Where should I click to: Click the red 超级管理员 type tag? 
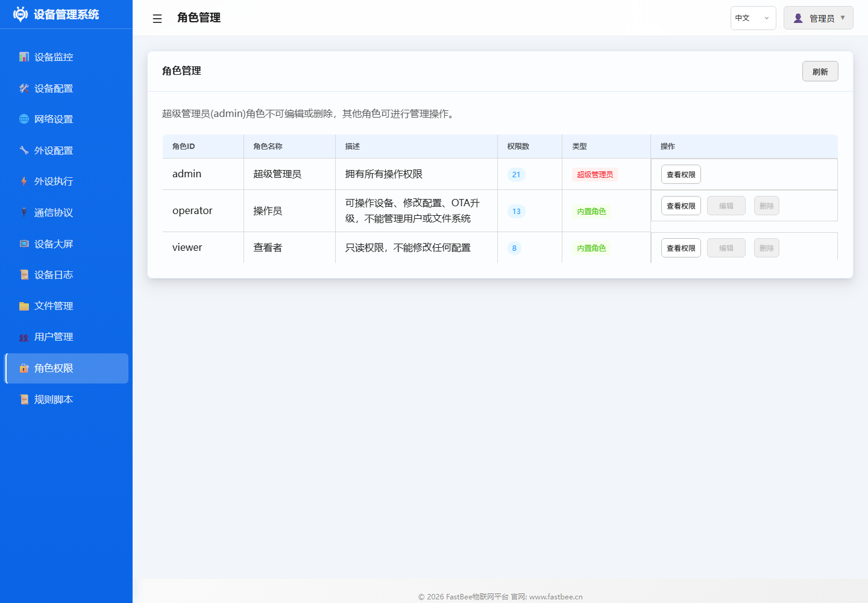pos(594,174)
